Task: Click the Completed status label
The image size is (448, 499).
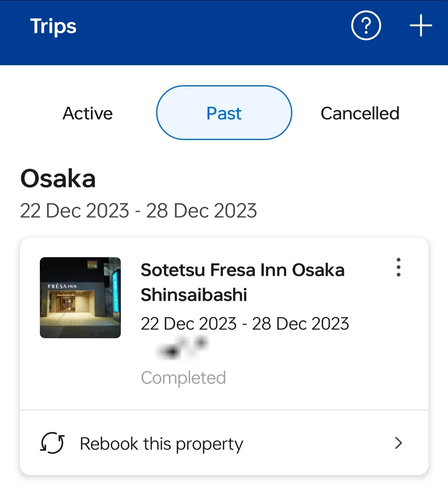Action: point(183,378)
